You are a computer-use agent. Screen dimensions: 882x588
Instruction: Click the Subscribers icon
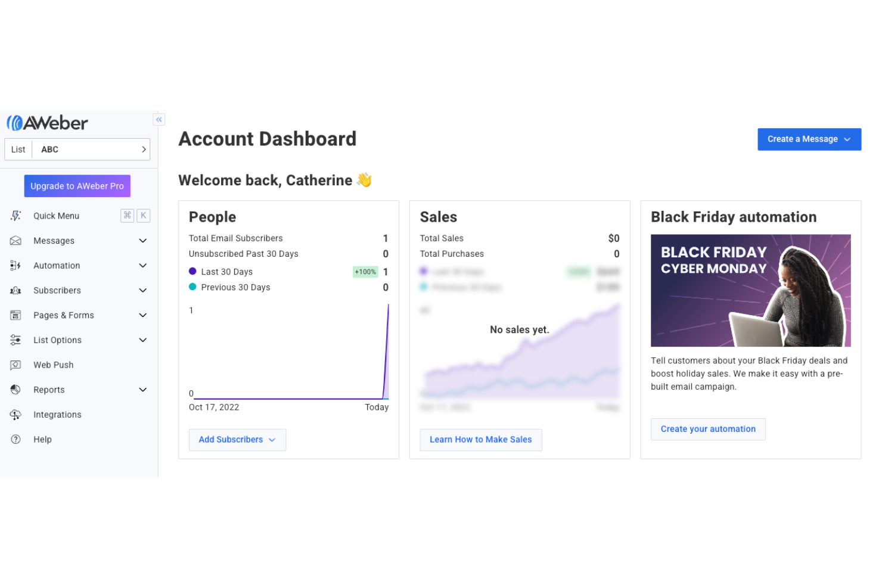pos(15,290)
